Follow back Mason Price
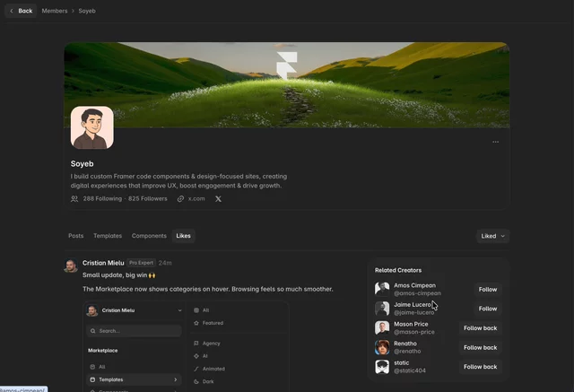Viewport: 574px width, 392px height. [481, 328]
